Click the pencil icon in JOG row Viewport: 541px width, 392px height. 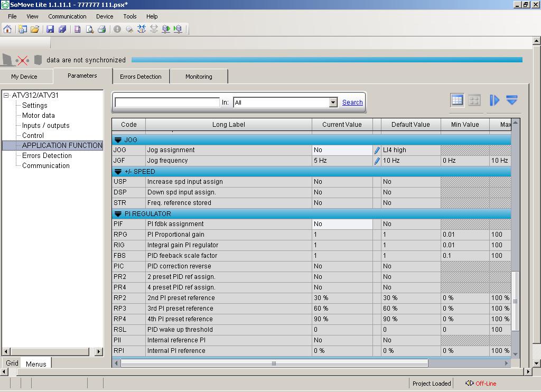377,151
